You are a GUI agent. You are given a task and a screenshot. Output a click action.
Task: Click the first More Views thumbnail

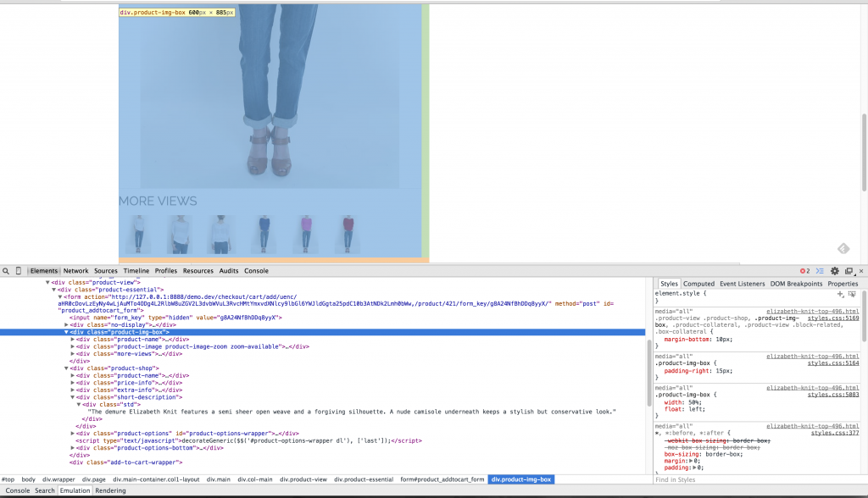coord(138,234)
